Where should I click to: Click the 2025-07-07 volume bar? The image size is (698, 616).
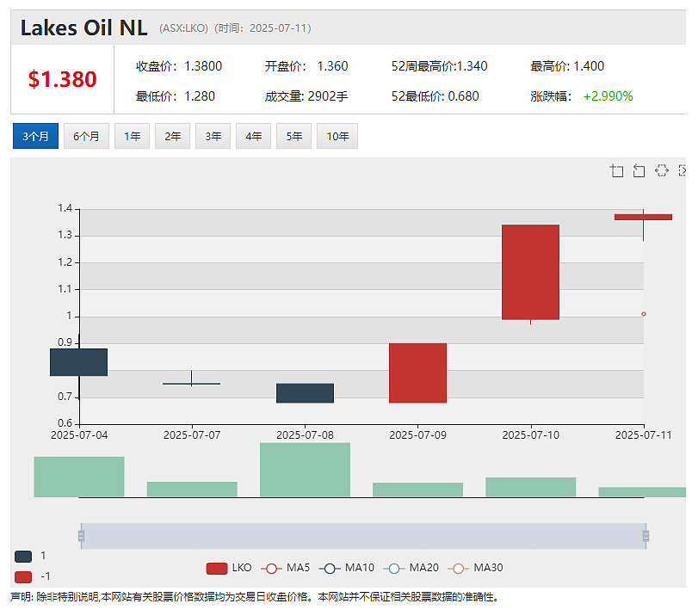(192, 490)
